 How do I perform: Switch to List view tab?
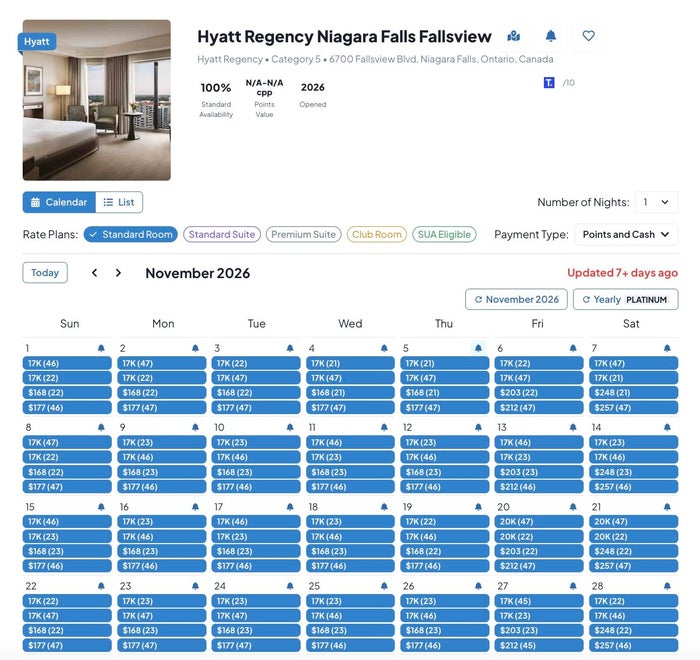point(119,202)
